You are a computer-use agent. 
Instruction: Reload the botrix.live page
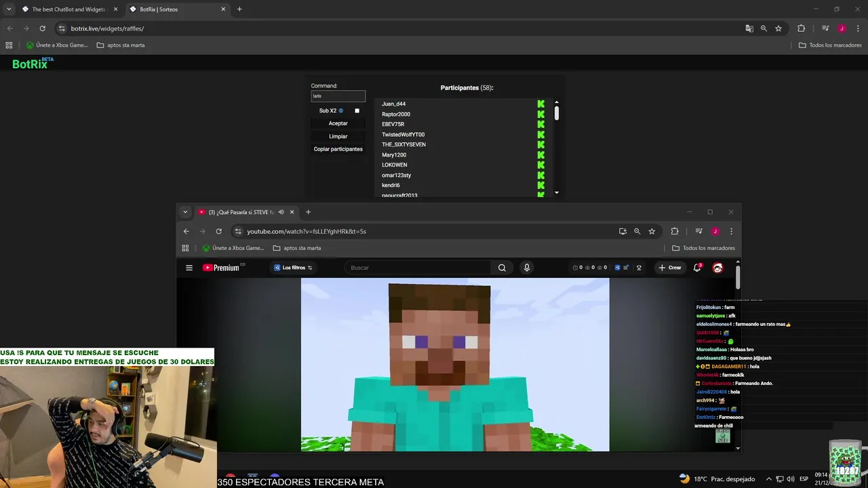point(42,28)
